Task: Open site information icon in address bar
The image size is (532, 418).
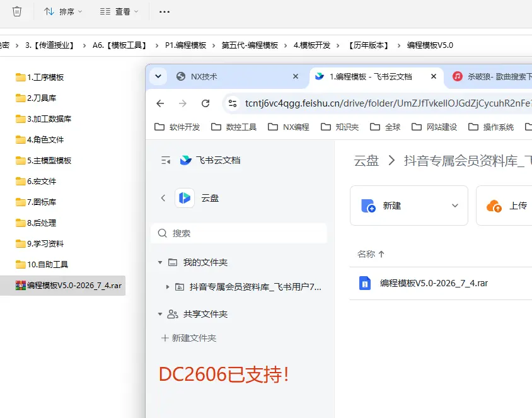Action: pos(233,103)
